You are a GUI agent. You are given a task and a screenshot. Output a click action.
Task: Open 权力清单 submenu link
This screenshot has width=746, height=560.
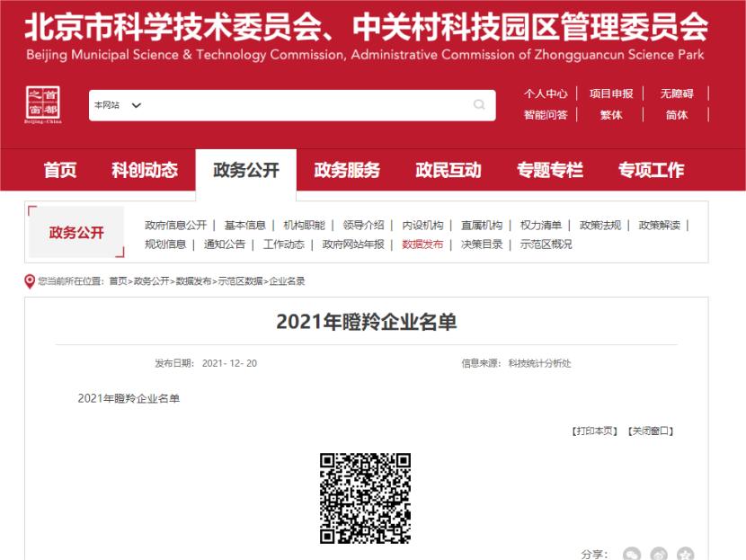[x=541, y=225]
